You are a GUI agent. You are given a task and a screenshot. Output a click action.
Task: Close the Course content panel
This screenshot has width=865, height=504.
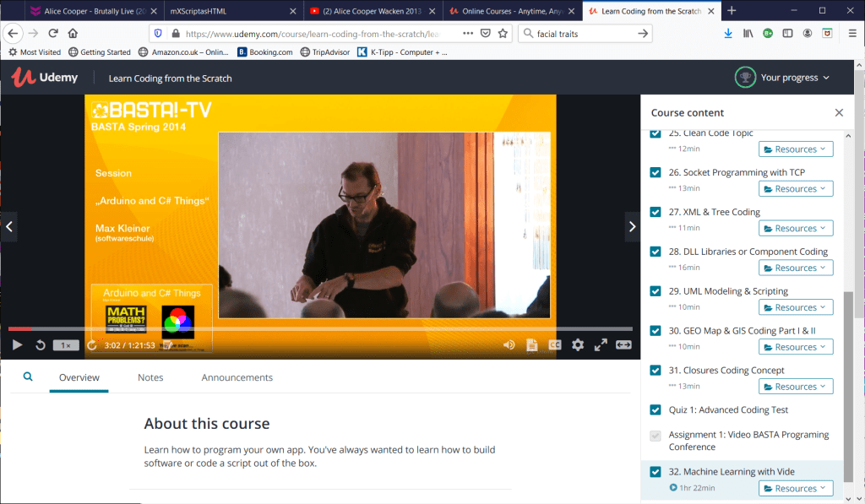coord(839,112)
